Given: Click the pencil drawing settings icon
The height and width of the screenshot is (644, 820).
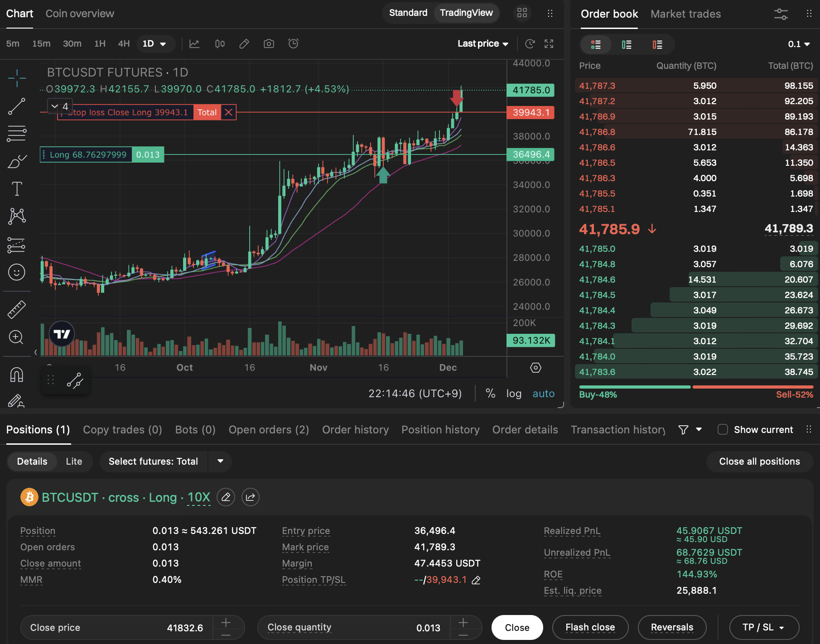Looking at the screenshot, I should point(244,44).
